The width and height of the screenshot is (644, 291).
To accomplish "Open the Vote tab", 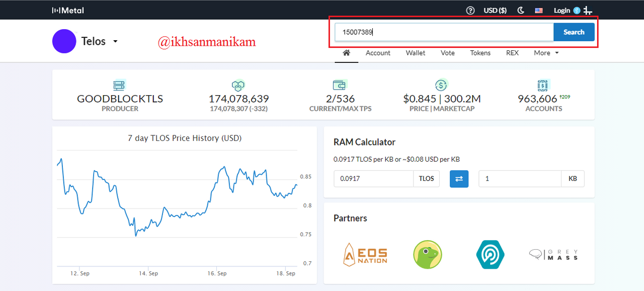I will pos(448,53).
